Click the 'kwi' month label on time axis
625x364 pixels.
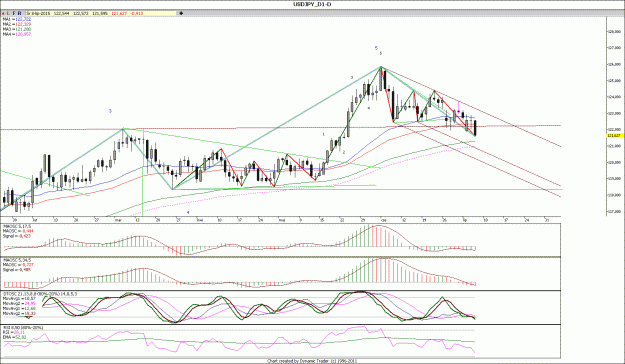200,220
